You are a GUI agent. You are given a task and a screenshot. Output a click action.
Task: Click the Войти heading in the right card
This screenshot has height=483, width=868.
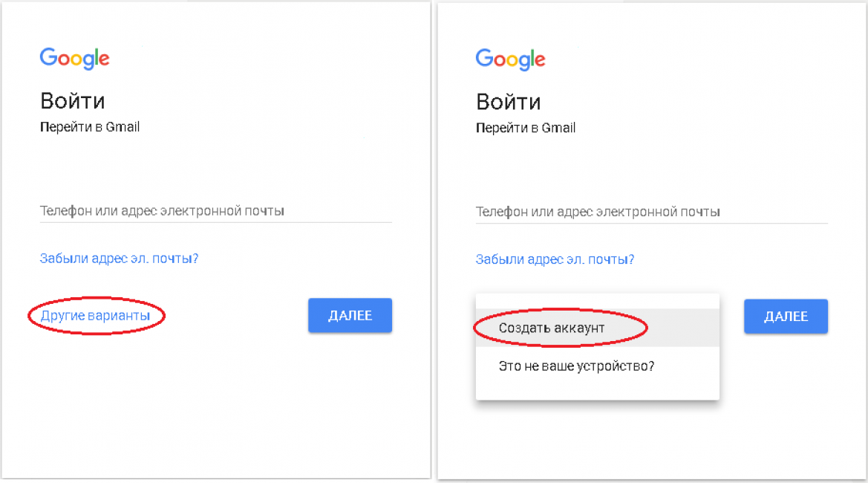pos(508,102)
